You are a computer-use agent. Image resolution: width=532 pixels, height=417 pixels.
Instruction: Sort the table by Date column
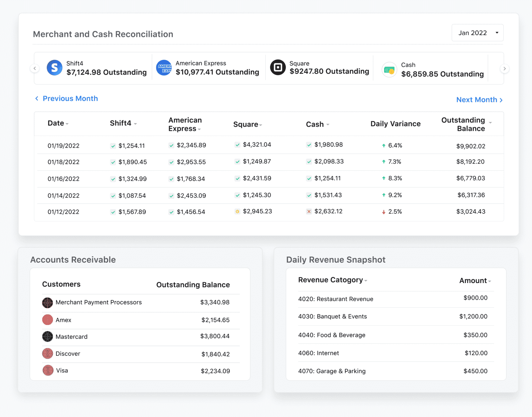tap(67, 124)
